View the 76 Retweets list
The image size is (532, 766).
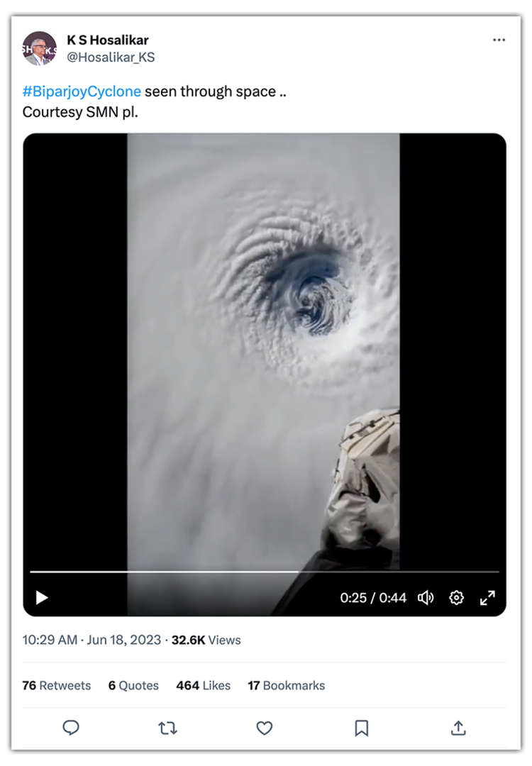[x=57, y=685]
